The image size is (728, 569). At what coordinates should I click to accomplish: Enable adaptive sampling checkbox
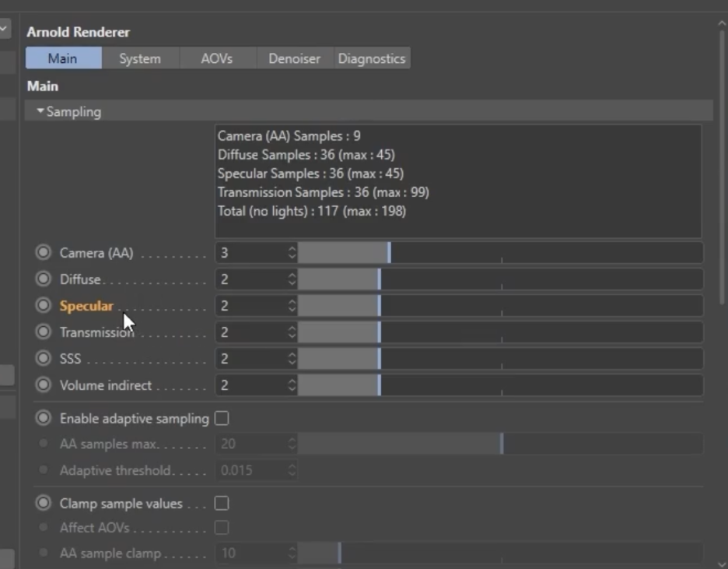pos(222,419)
